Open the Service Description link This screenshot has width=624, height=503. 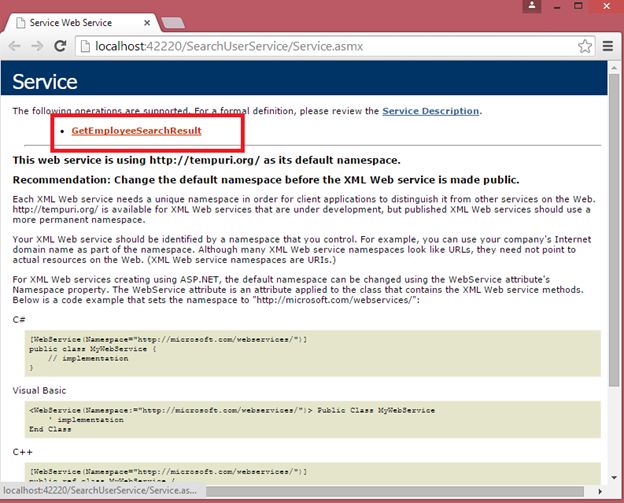pos(431,111)
